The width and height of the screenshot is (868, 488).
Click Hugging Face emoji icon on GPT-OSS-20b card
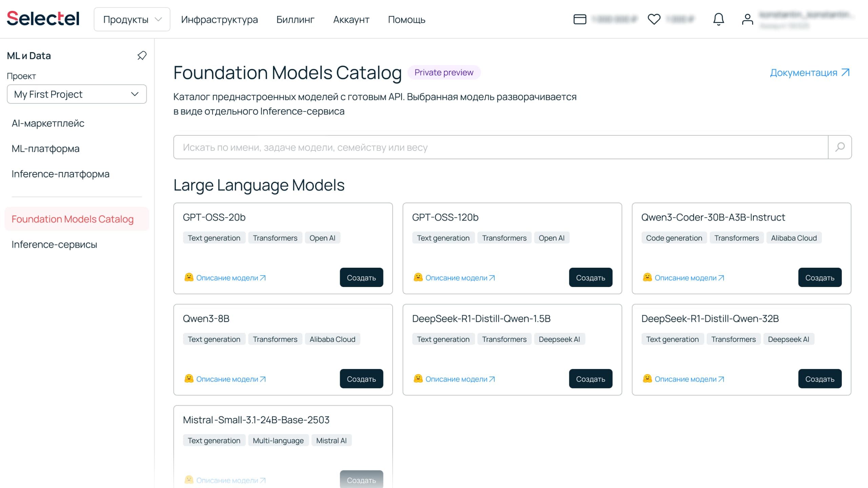[x=189, y=278]
